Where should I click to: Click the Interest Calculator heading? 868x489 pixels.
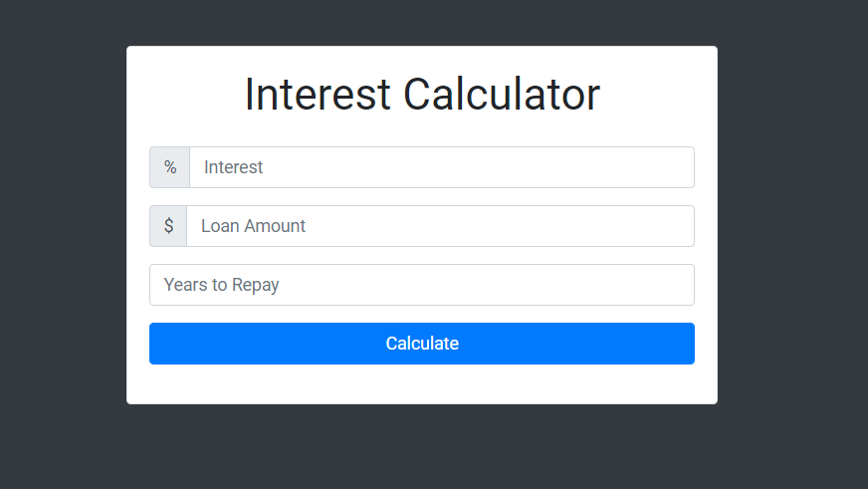421,95
